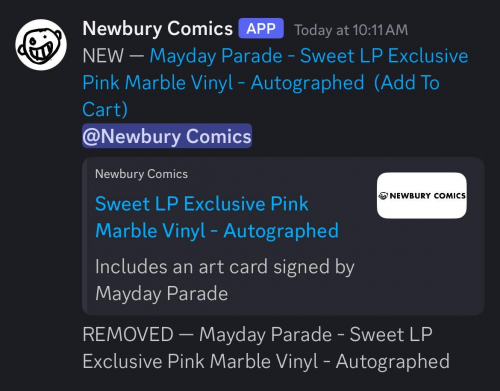Viewport: 500px width, 391px height.
Task: Open the Newbury Comics username in header
Action: coord(157,28)
